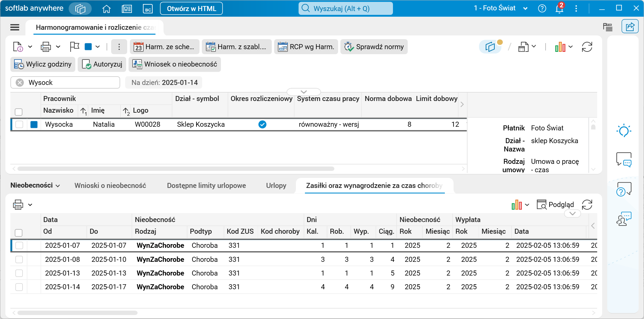Switch to the Urlopy tab

tap(276, 186)
